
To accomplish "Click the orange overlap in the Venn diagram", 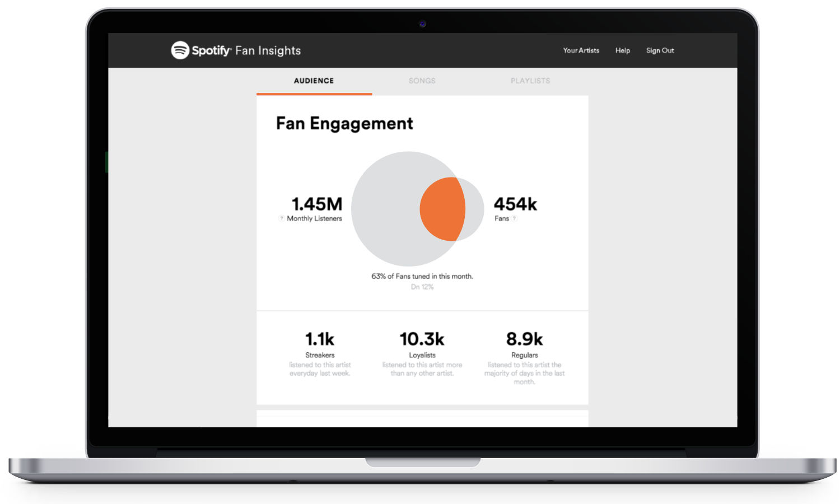I will (x=442, y=209).
